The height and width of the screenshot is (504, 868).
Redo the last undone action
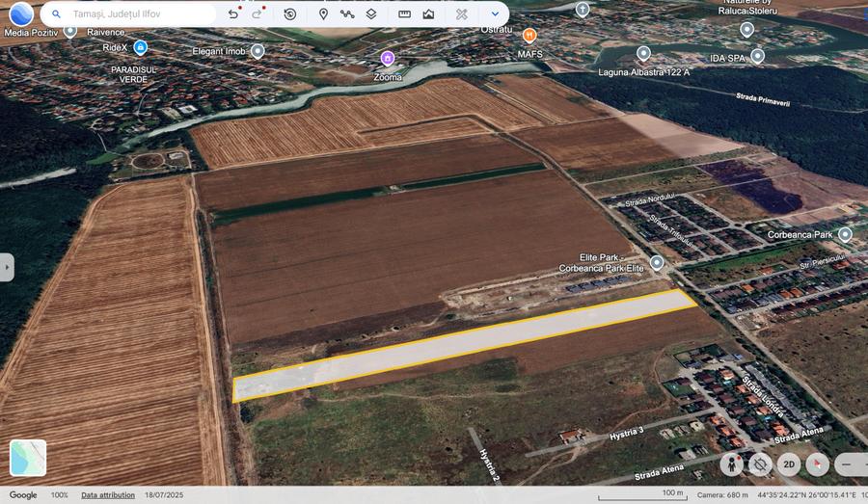click(x=258, y=13)
